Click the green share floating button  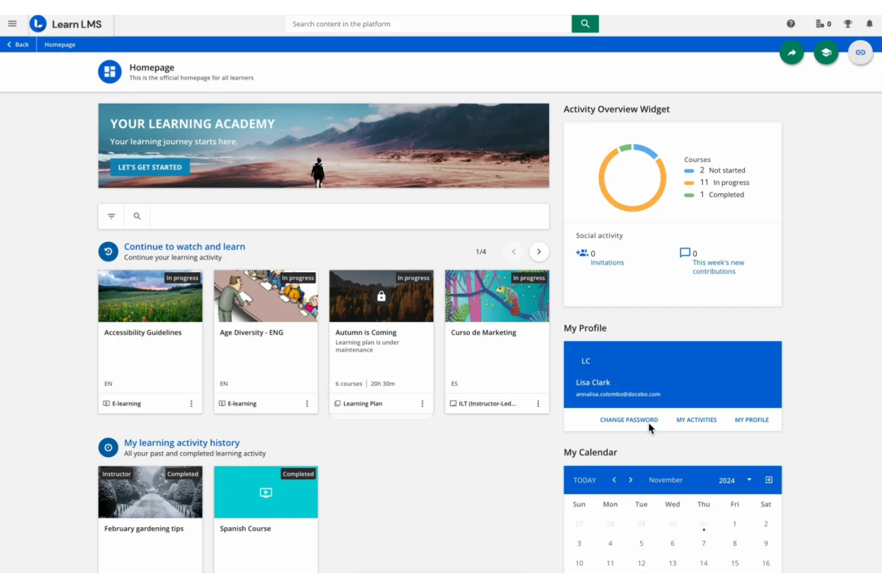pyautogui.click(x=791, y=52)
